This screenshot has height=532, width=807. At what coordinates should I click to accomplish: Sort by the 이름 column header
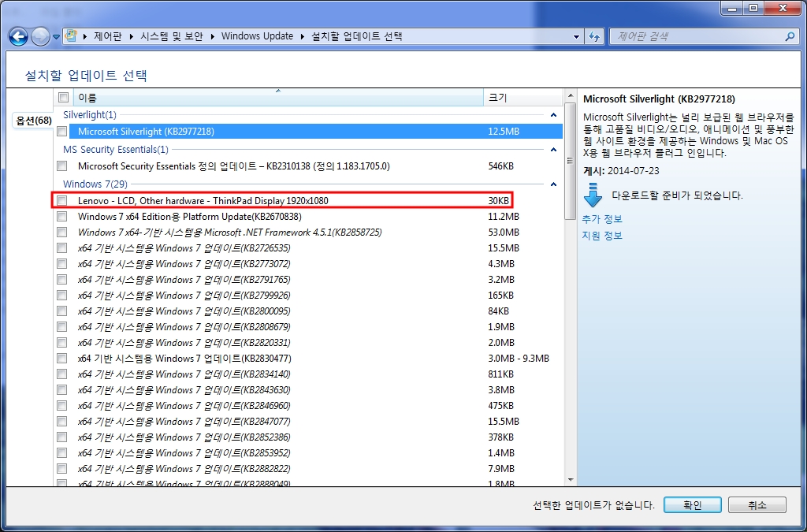point(278,97)
